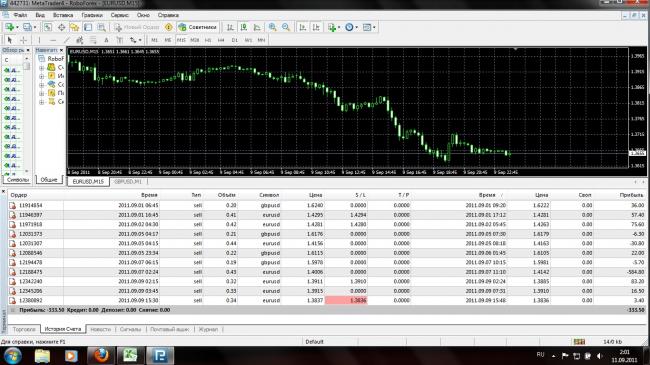This screenshot has width=650, height=365.
Task: Toggle the M15 timeframe button
Action: (x=181, y=40)
